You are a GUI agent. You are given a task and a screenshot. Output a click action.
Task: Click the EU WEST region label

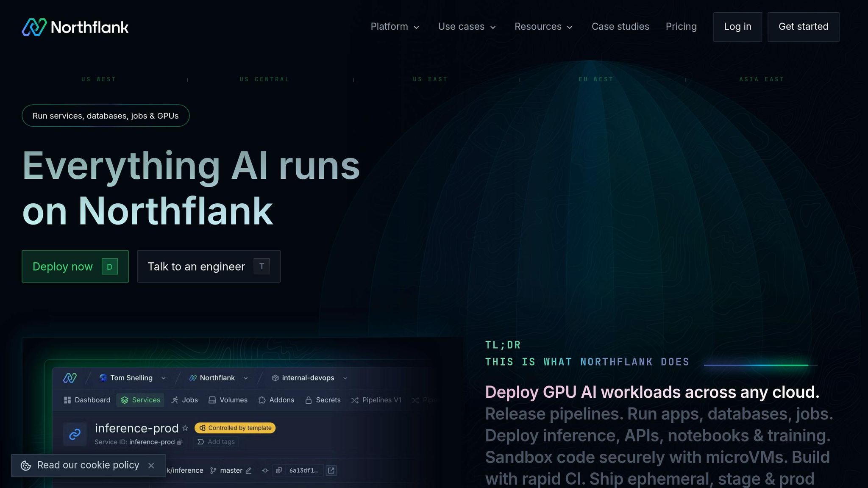point(596,79)
